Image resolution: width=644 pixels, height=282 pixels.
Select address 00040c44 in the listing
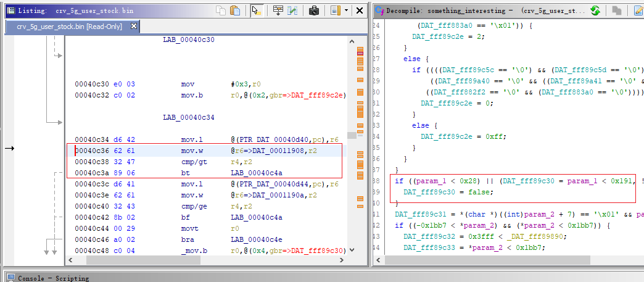[x=92, y=228]
